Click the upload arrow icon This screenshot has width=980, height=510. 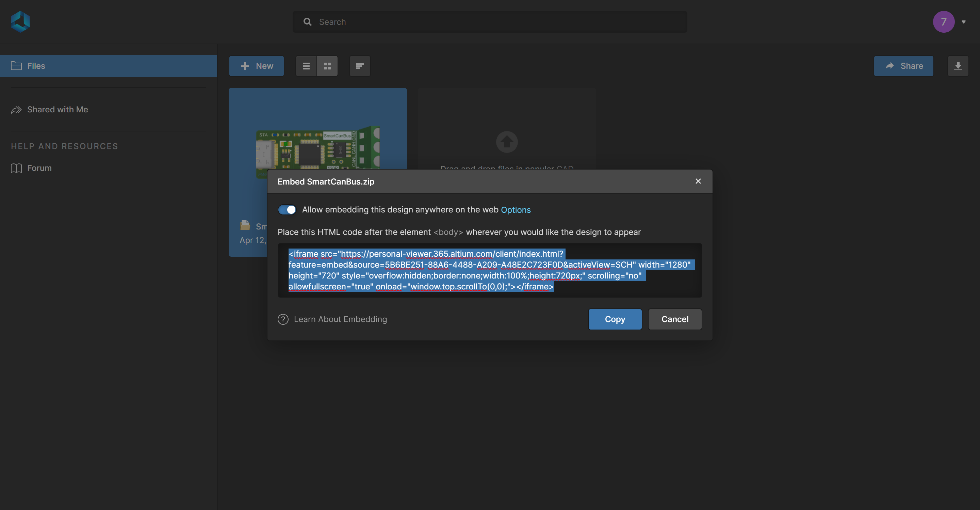coord(507,142)
